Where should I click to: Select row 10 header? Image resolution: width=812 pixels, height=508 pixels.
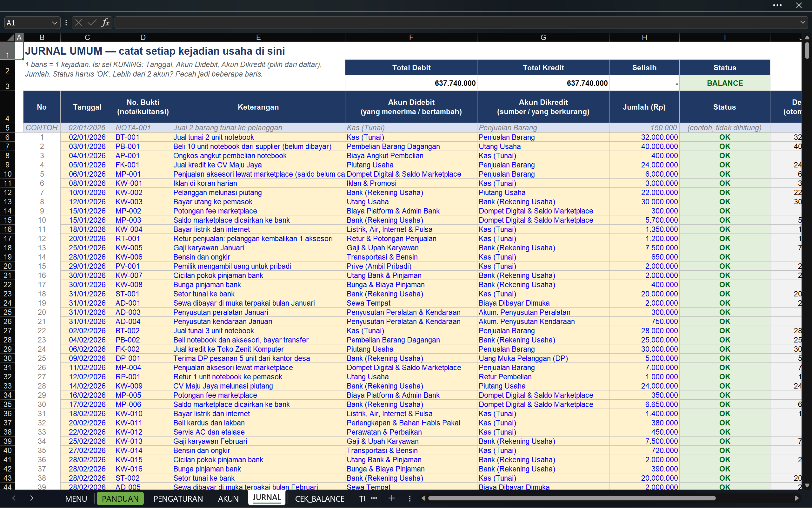(x=7, y=174)
